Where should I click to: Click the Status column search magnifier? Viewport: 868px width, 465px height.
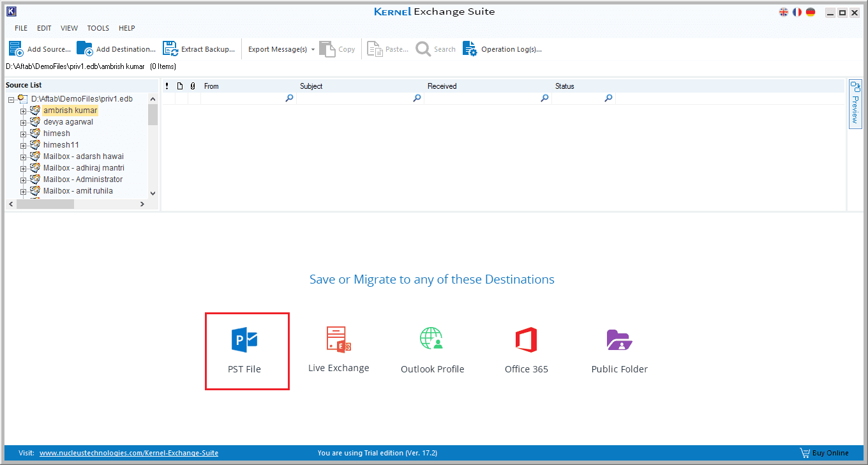coord(608,98)
